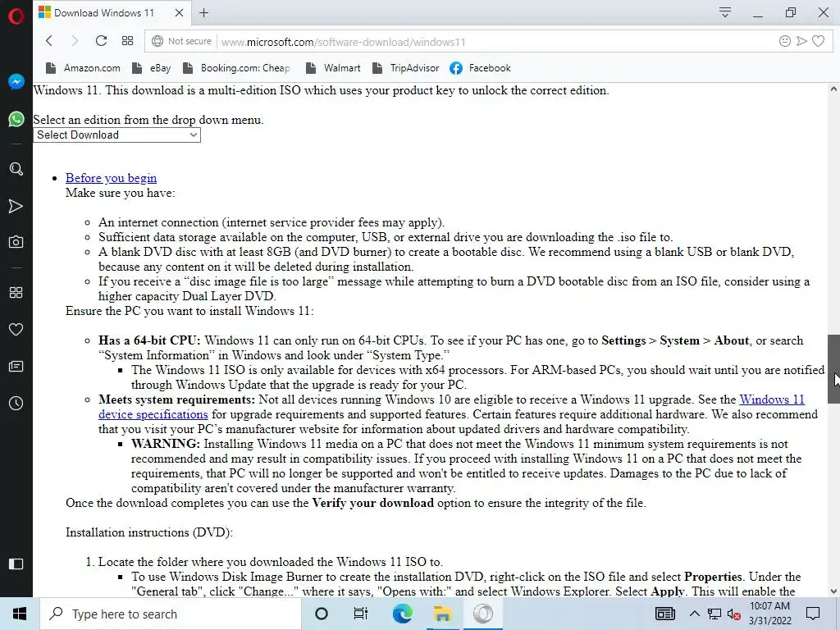The height and width of the screenshot is (630, 840).
Task: Open File Explorer from taskbar
Action: click(442, 614)
